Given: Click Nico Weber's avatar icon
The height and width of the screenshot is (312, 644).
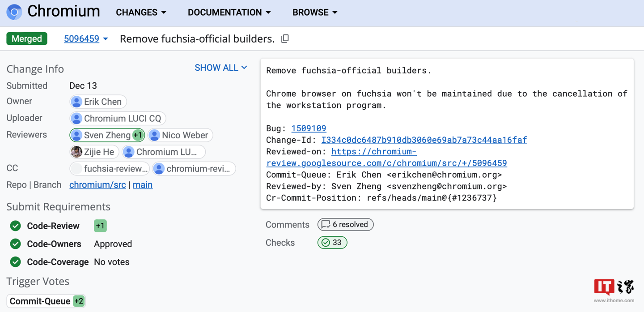Looking at the screenshot, I should pos(154,135).
